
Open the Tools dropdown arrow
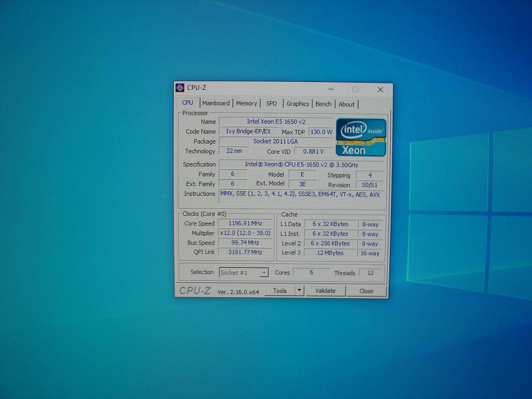299,290
